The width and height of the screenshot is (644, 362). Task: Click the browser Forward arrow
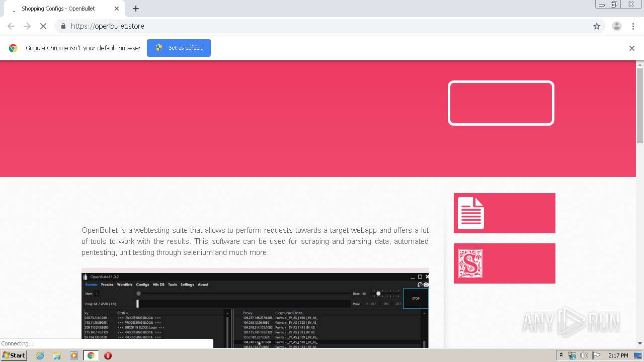(x=27, y=26)
